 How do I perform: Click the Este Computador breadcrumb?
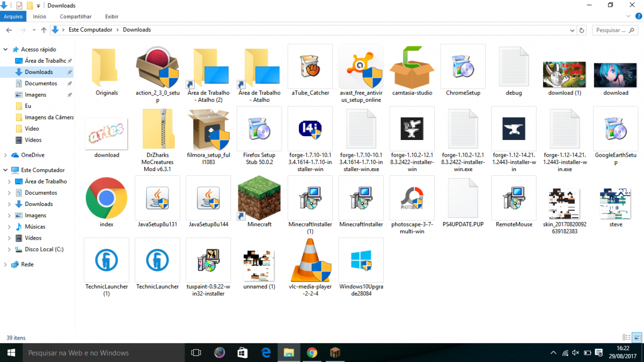click(91, 30)
